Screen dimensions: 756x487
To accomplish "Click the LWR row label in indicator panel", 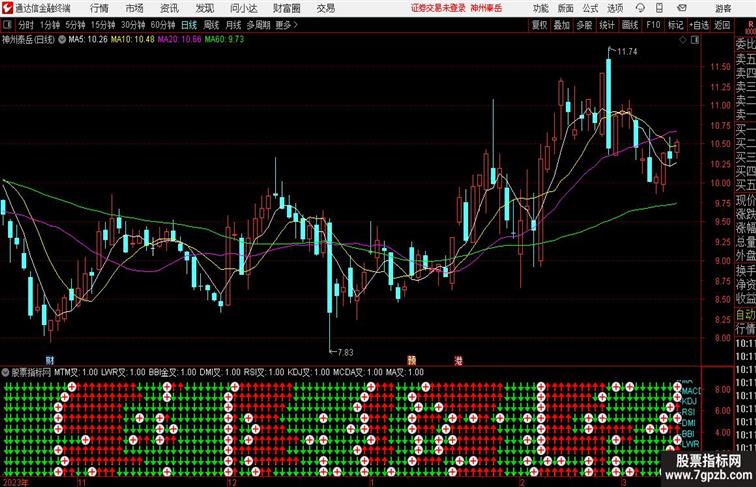I will pyautogui.click(x=690, y=444).
